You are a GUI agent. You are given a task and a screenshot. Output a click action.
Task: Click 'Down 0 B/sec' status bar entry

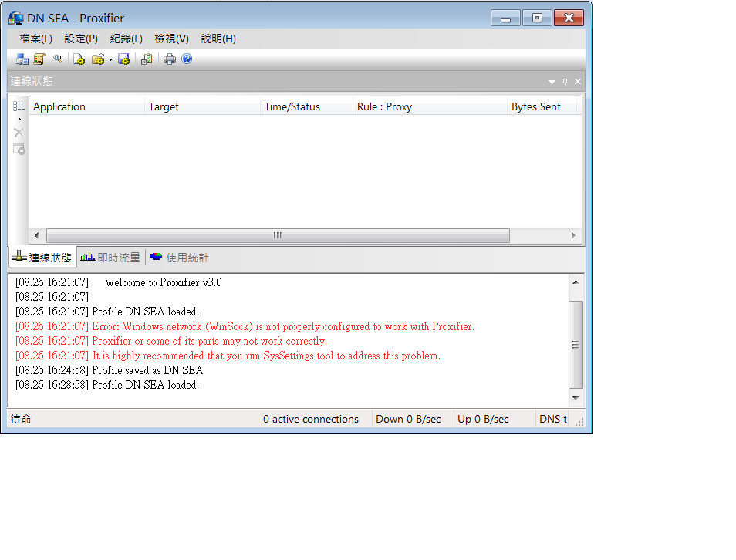[x=408, y=419]
